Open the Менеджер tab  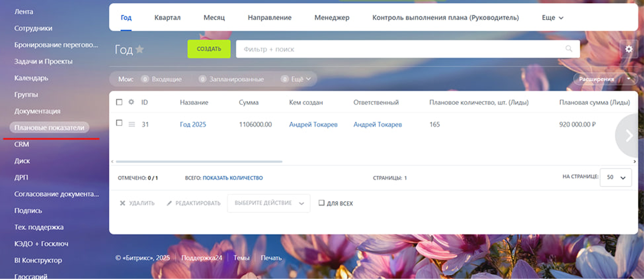[x=332, y=18]
